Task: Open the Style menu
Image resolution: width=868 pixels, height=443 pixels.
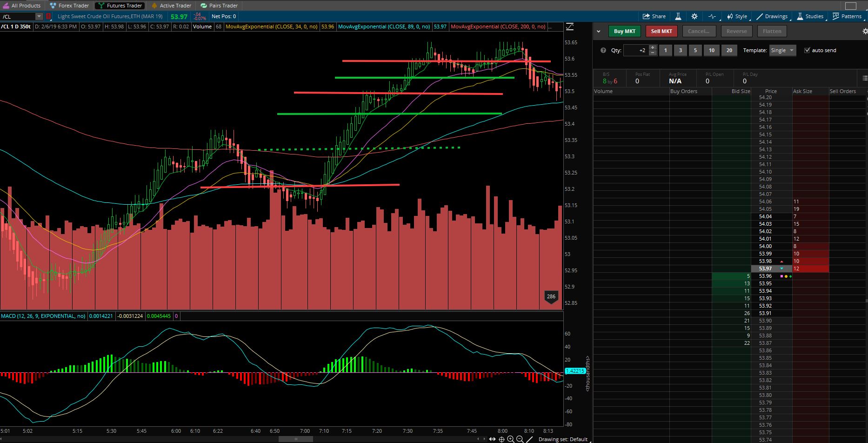Action: [737, 16]
